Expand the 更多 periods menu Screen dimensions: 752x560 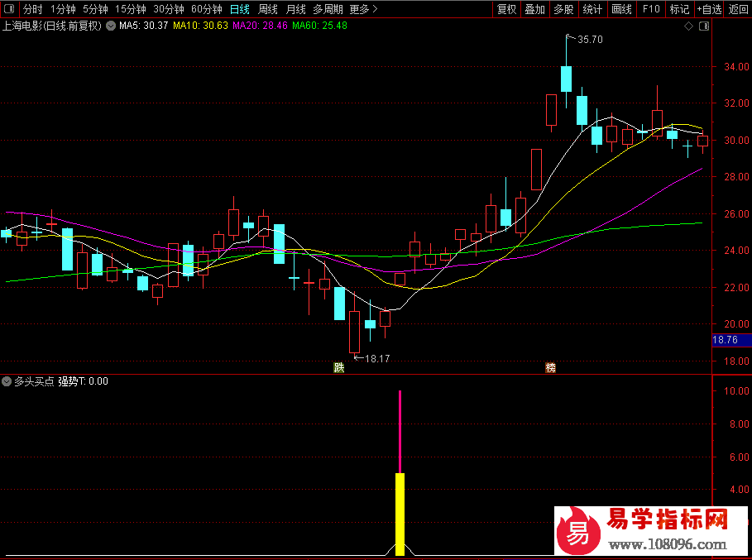pos(363,9)
